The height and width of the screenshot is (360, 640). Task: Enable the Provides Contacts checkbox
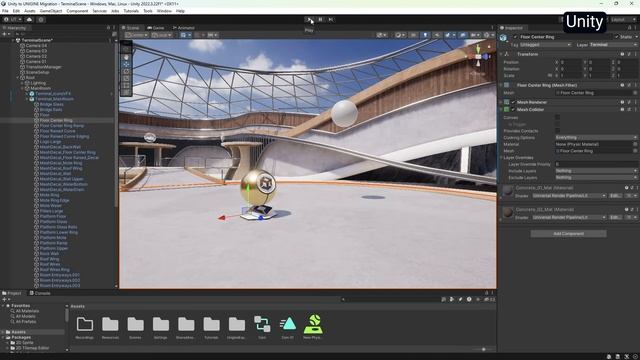558,131
